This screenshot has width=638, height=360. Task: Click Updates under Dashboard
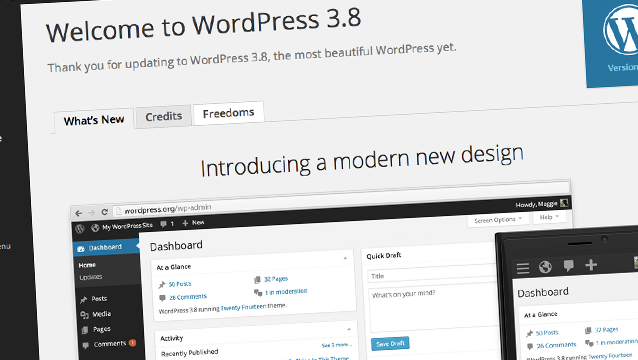[91, 277]
